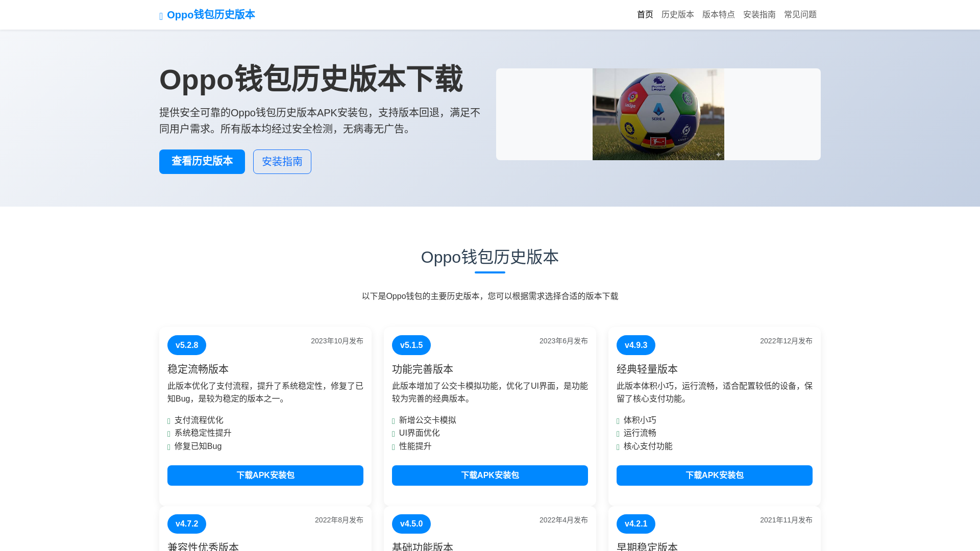Download the APK for v5.2.8

[x=265, y=475]
